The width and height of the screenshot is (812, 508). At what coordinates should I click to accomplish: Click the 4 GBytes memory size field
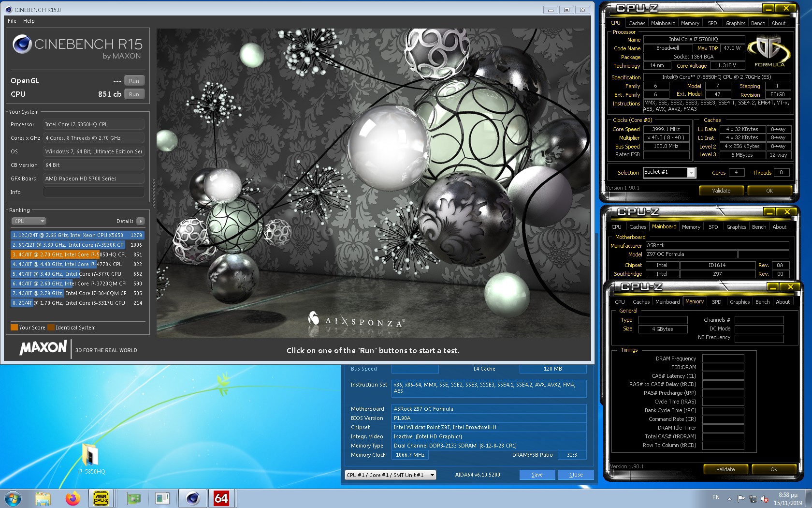coord(663,329)
